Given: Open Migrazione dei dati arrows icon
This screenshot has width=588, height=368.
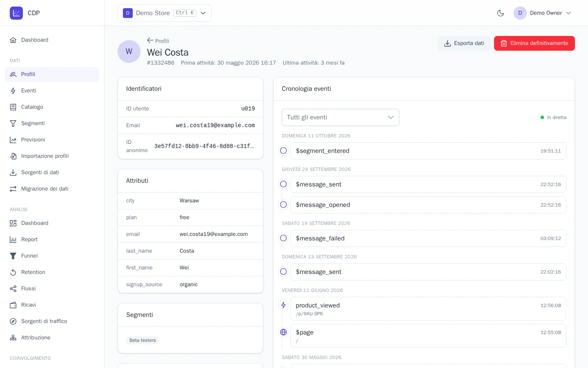Looking at the screenshot, I should (x=13, y=189).
